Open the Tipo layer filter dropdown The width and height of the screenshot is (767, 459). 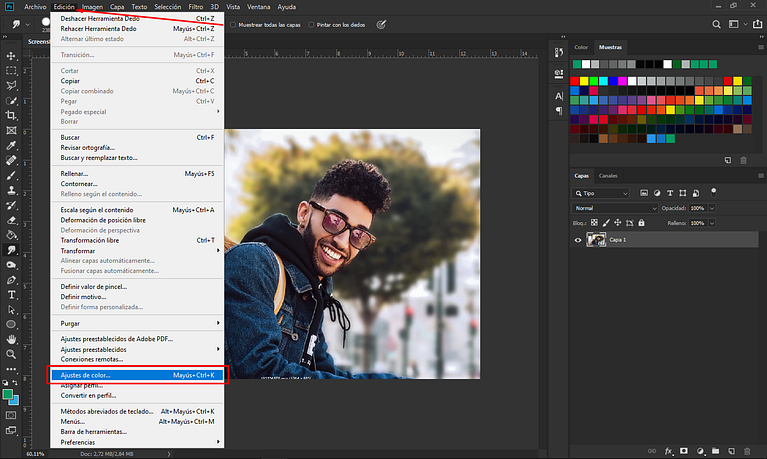pyautogui.click(x=601, y=193)
